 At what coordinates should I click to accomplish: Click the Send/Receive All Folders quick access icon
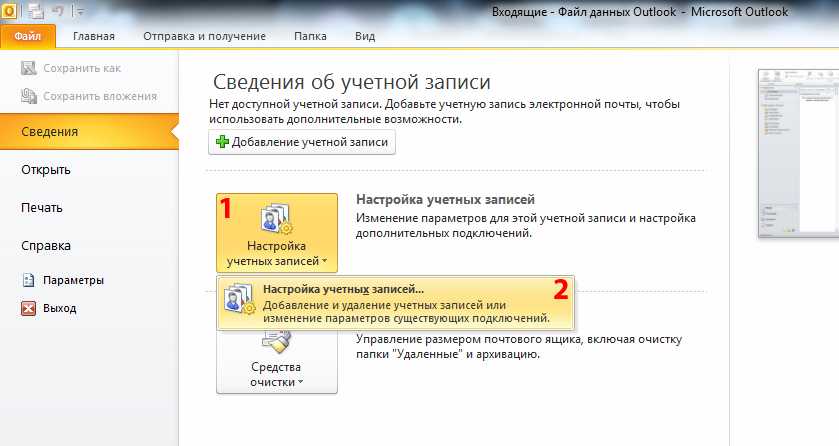pos(36,10)
